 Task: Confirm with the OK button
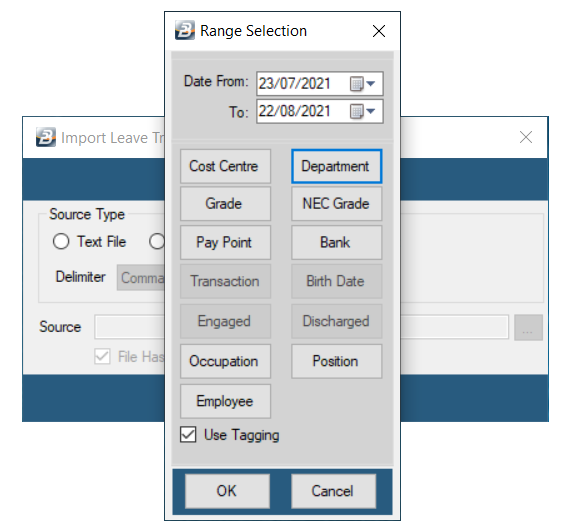227,491
